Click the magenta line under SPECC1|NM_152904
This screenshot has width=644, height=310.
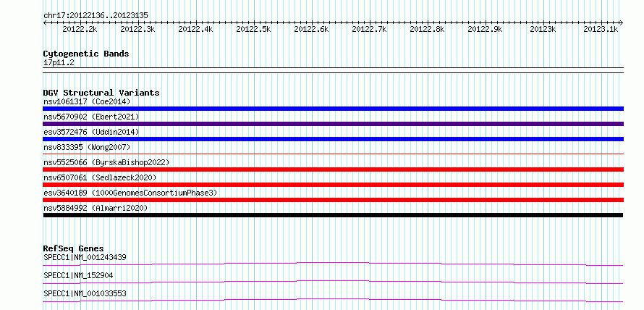pos(333,282)
